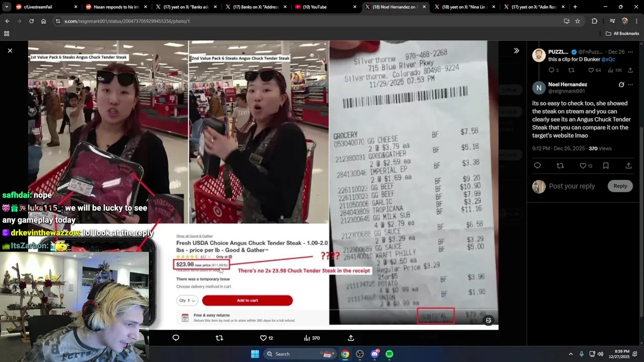Click the Post your reply field
Screen dimensions: 644x362
point(572,186)
